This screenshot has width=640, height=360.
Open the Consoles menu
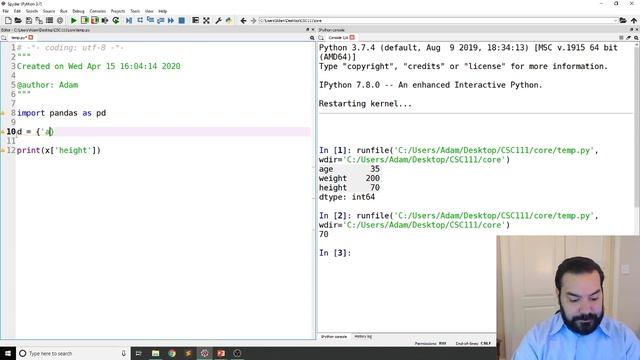[97, 11]
